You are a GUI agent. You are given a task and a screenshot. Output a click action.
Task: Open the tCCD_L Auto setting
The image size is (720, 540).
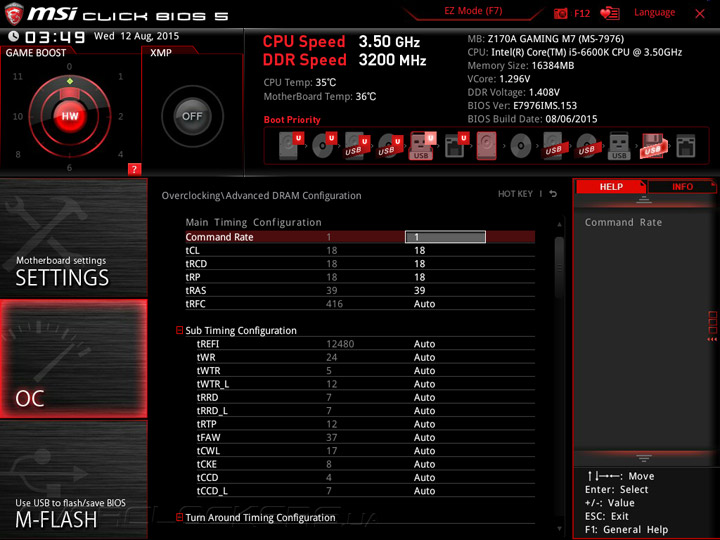tap(424, 491)
